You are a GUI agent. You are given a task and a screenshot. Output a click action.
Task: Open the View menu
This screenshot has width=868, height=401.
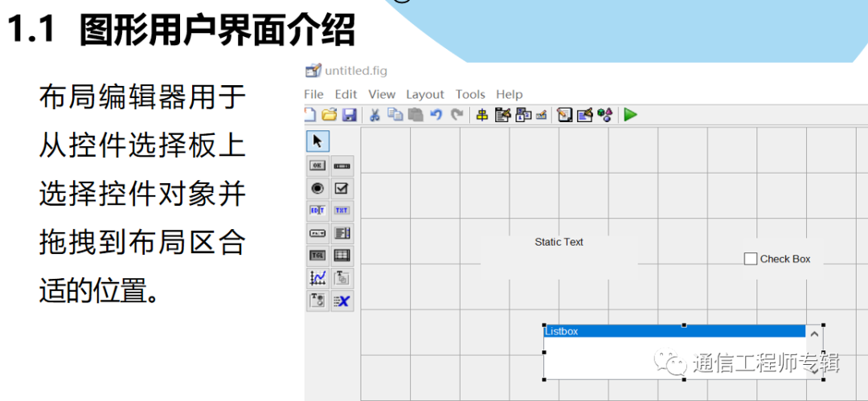click(x=382, y=95)
